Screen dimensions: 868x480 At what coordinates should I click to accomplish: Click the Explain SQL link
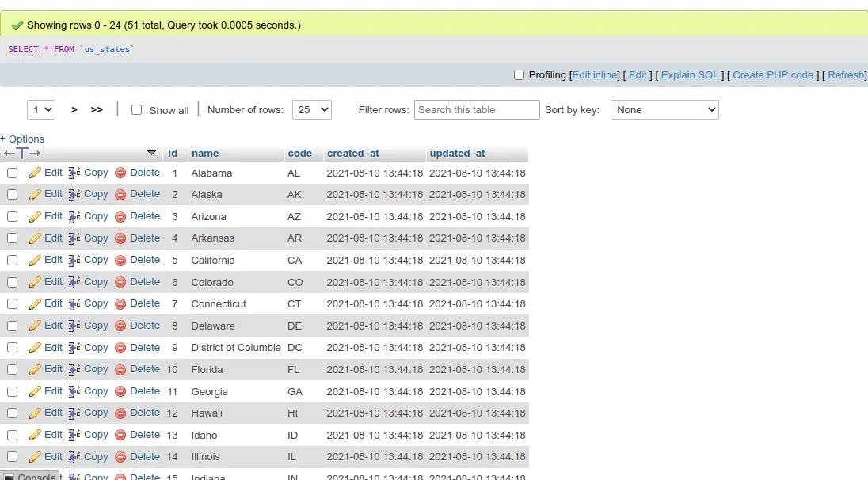[690, 75]
